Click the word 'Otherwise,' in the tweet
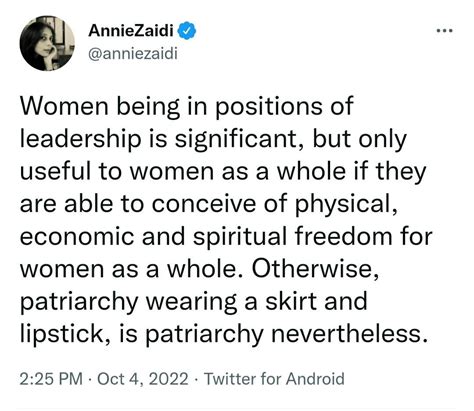Image resolution: width=474 pixels, height=411 pixels. [315, 269]
